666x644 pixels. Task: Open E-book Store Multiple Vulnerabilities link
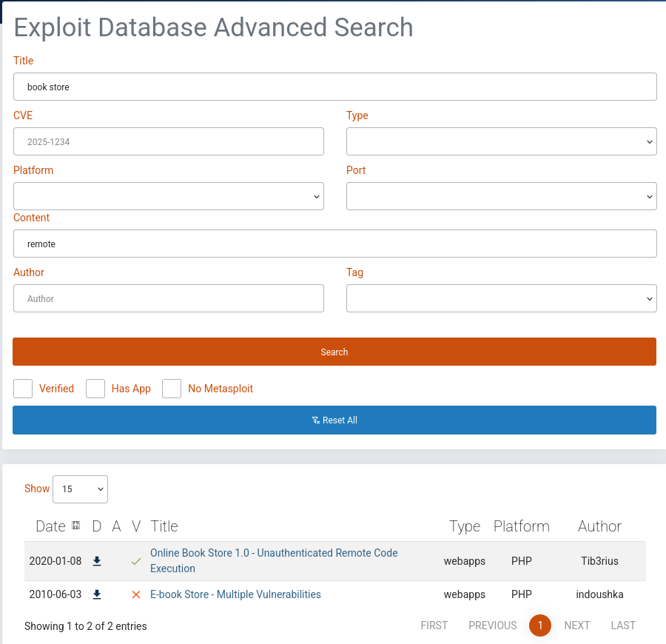coord(236,594)
